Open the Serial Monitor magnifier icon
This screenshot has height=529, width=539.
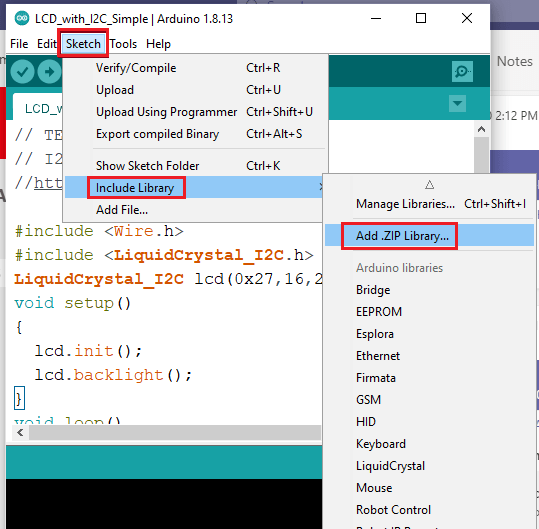(x=462, y=71)
